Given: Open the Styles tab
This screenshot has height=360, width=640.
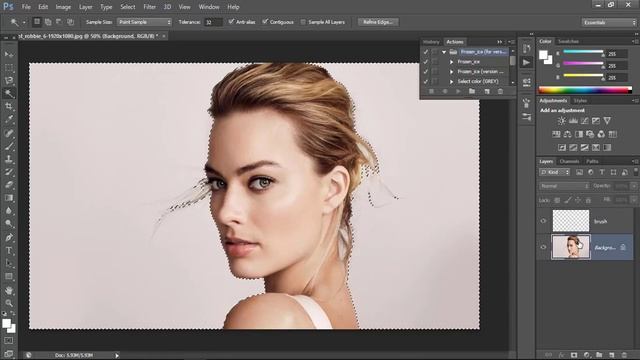Looking at the screenshot, I should coord(580,100).
